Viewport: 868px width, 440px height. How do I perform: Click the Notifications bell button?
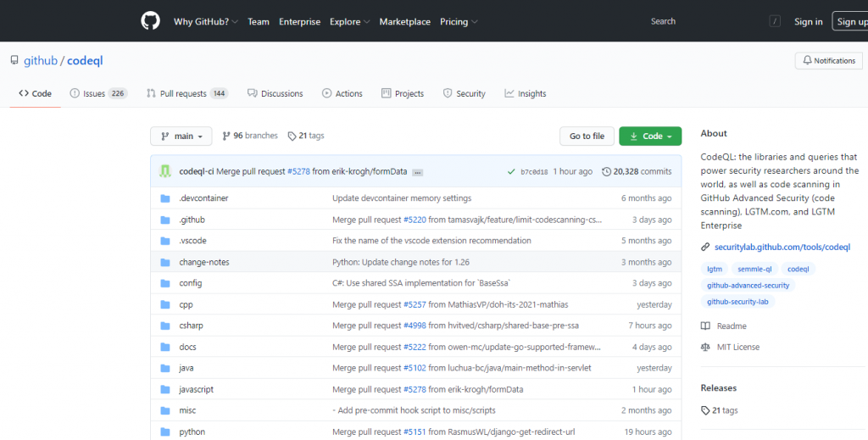(829, 61)
